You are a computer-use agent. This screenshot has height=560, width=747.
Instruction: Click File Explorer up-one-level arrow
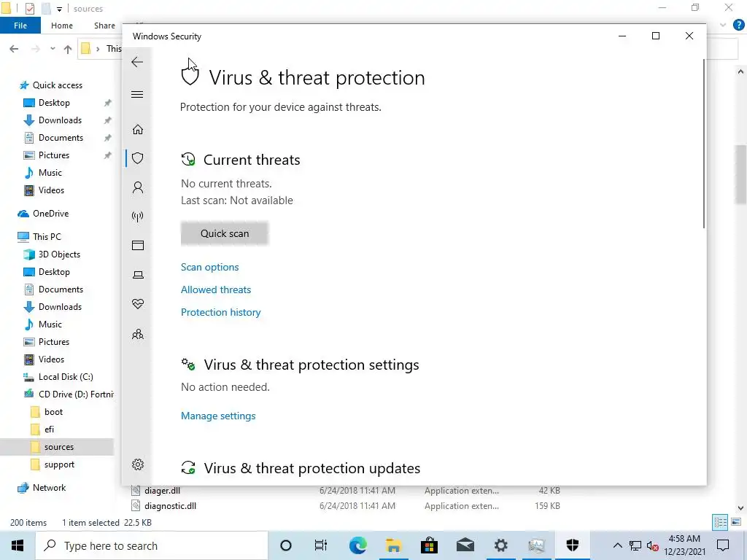pyautogui.click(x=68, y=49)
